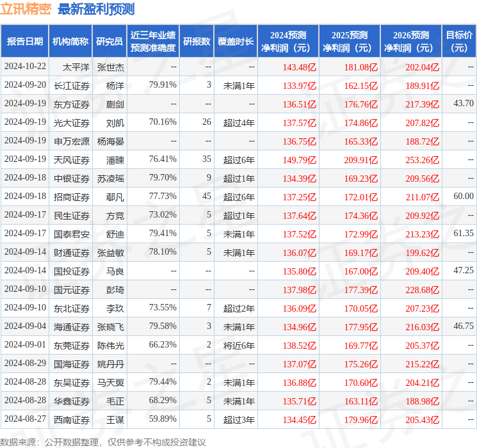The width and height of the screenshot is (477, 448).
Task: Select the 东莞证券 institution cell
Action: tap(72, 346)
